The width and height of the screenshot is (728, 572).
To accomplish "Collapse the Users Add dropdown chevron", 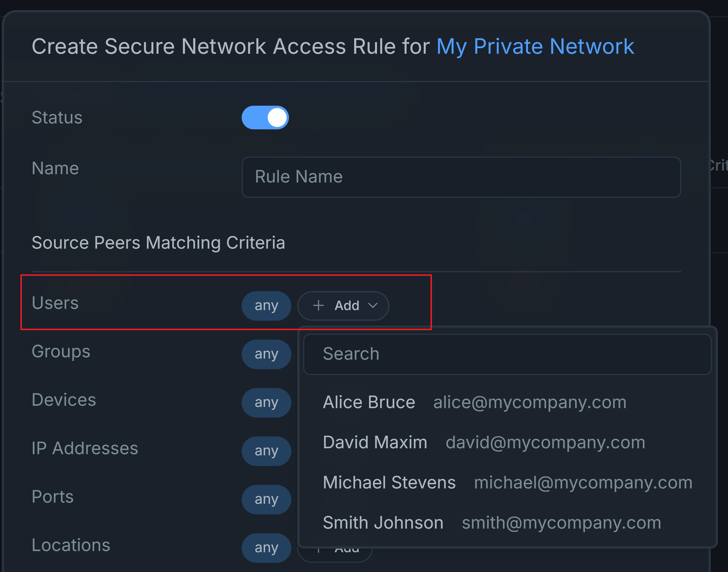I will [373, 305].
